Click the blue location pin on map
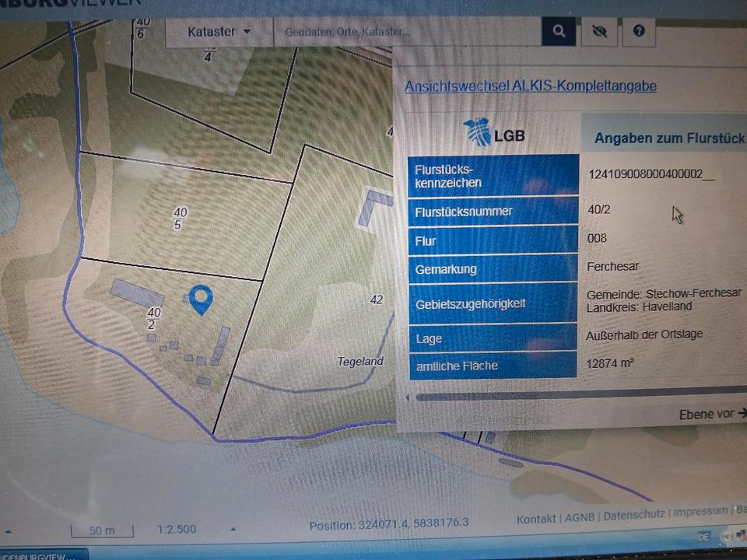 (x=201, y=299)
